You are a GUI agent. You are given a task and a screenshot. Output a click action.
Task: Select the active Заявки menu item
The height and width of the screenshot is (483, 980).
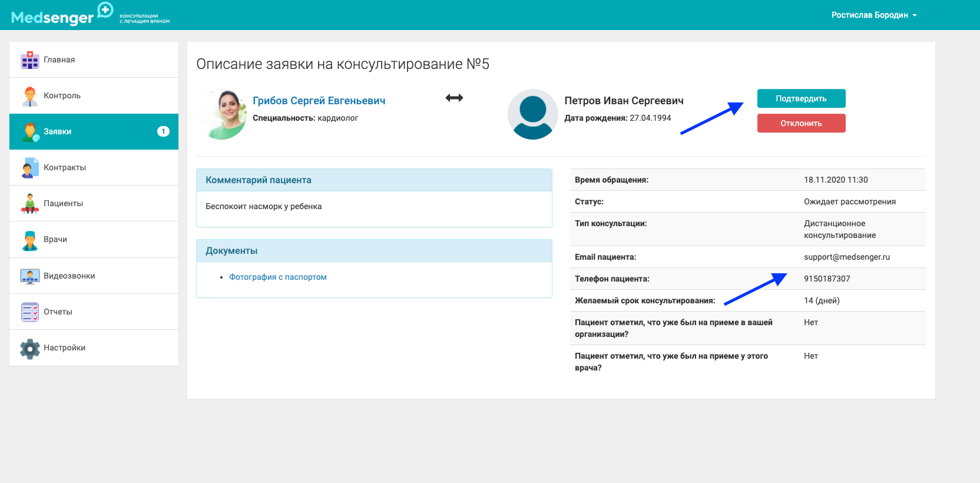94,131
